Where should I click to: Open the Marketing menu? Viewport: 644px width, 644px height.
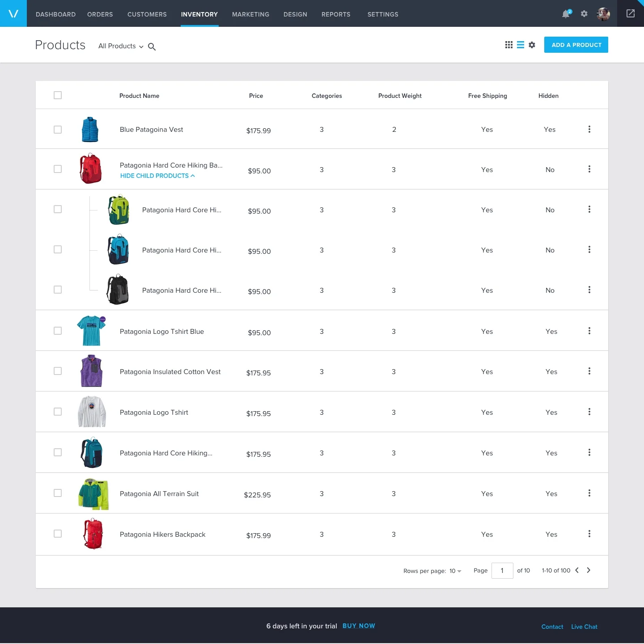coord(250,14)
